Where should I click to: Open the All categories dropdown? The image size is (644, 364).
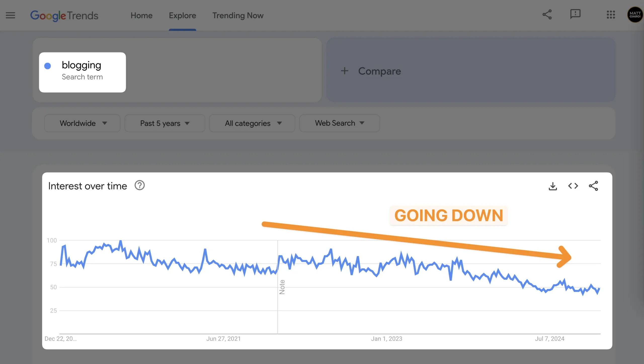click(252, 123)
